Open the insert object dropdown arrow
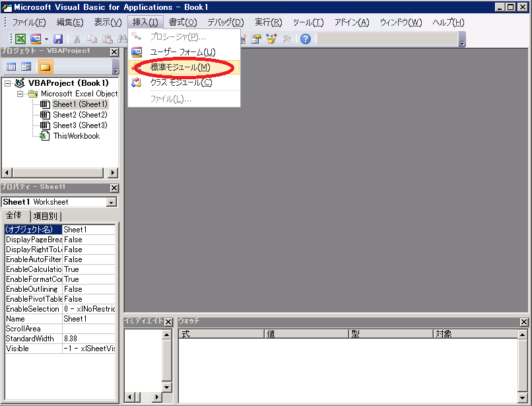The height and width of the screenshot is (406, 532). click(46, 39)
